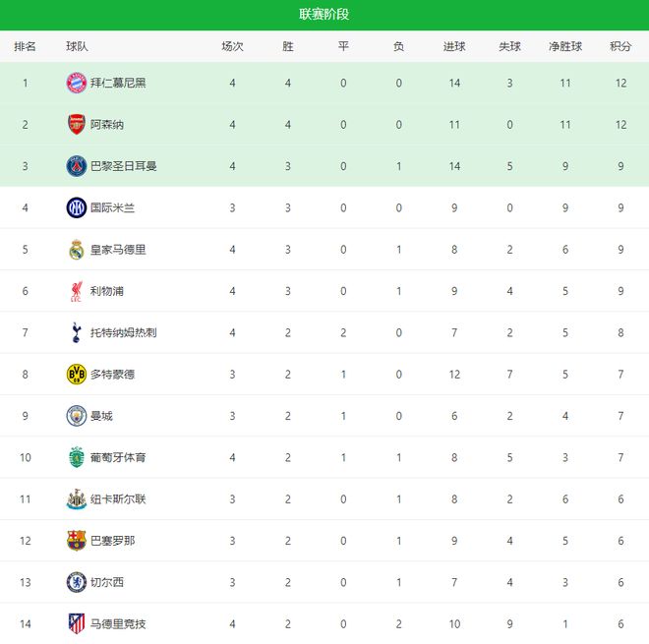
Task: Click the Chelsea club crest
Action: [76, 582]
